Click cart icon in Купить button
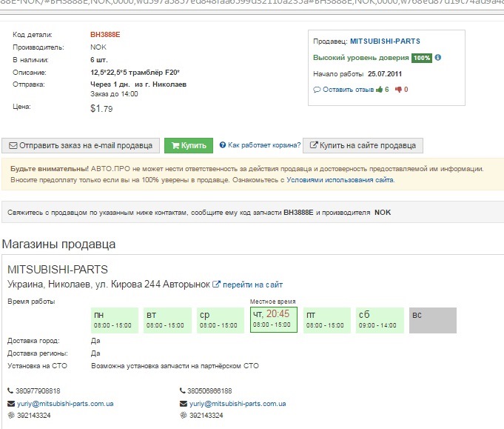The height and width of the screenshot is (429, 504). coord(175,145)
